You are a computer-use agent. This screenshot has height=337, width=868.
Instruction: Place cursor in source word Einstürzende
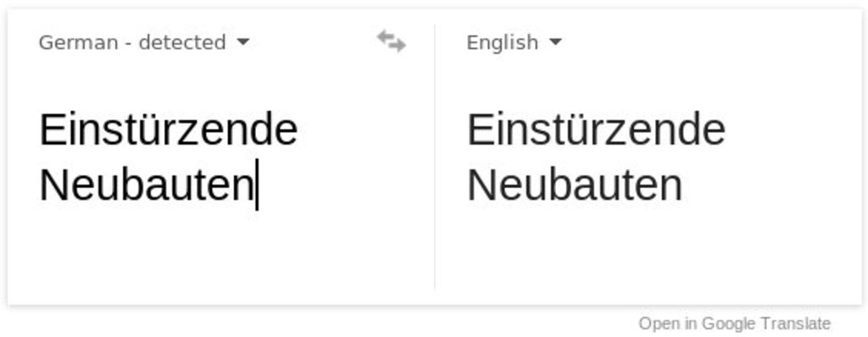click(169, 130)
